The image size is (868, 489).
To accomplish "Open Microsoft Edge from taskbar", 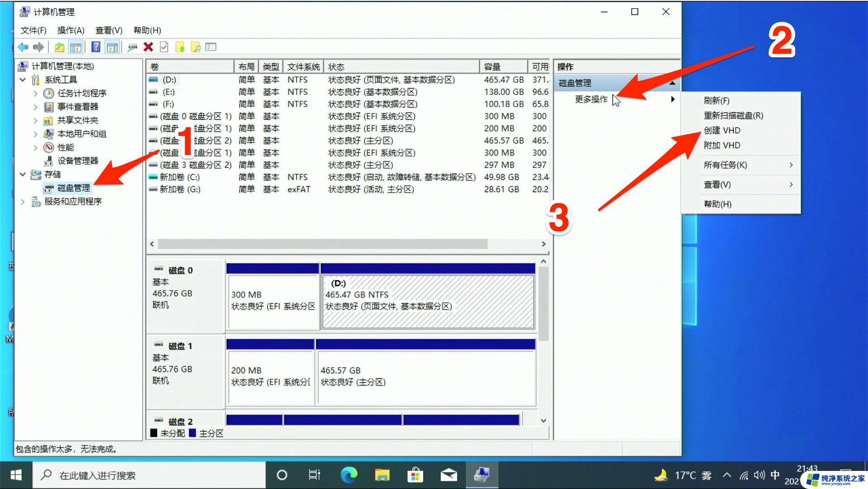I will pyautogui.click(x=349, y=475).
